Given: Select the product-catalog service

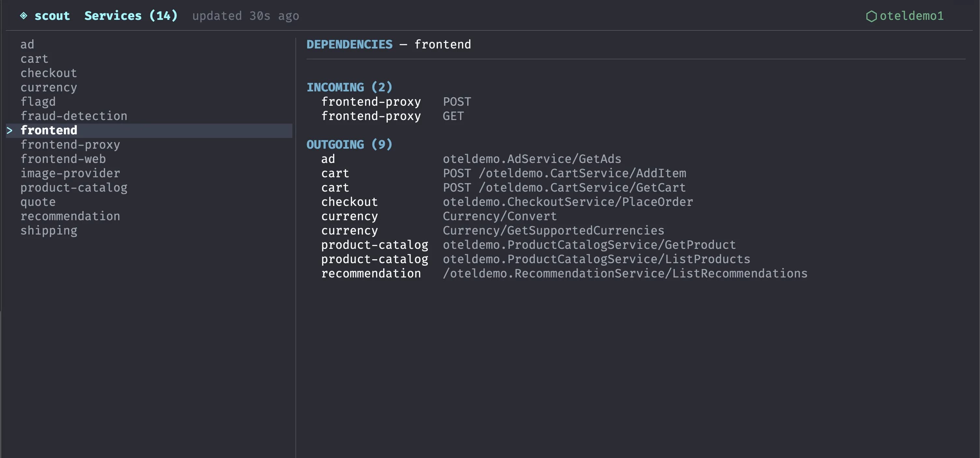Looking at the screenshot, I should pyautogui.click(x=74, y=187).
